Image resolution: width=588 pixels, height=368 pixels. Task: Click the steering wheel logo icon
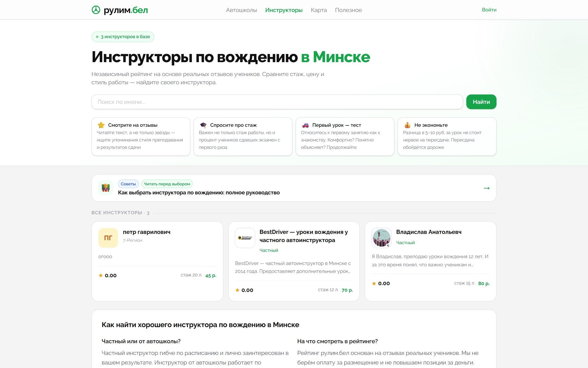tap(96, 10)
